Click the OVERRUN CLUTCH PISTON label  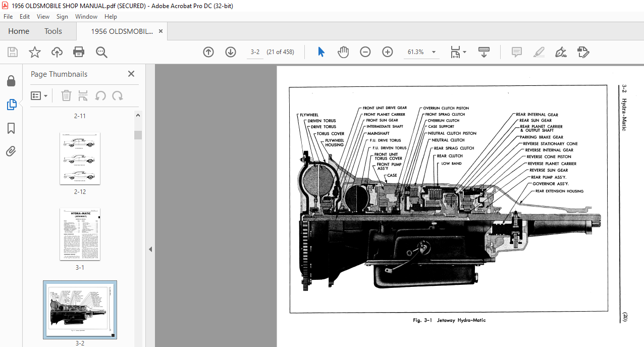click(446, 108)
